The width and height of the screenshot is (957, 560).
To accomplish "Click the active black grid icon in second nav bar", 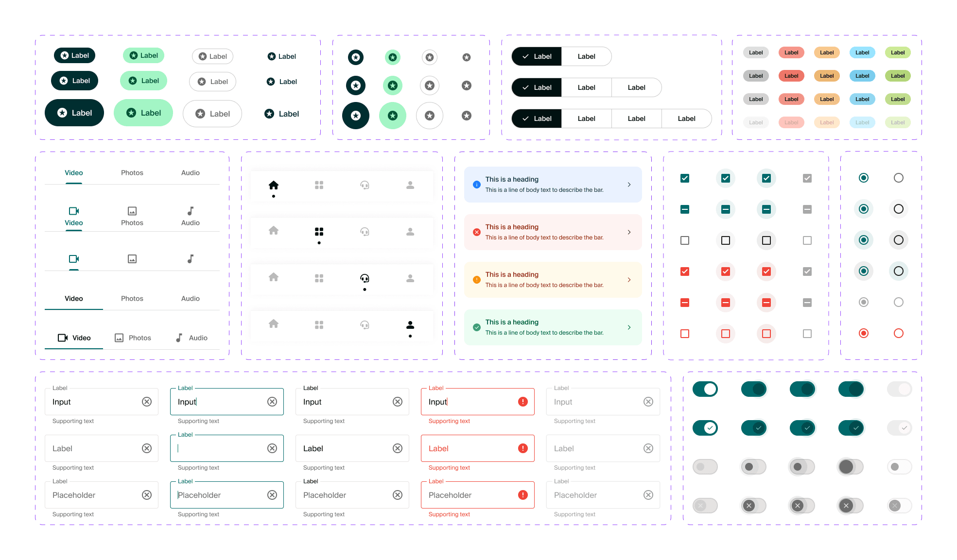I will (319, 232).
